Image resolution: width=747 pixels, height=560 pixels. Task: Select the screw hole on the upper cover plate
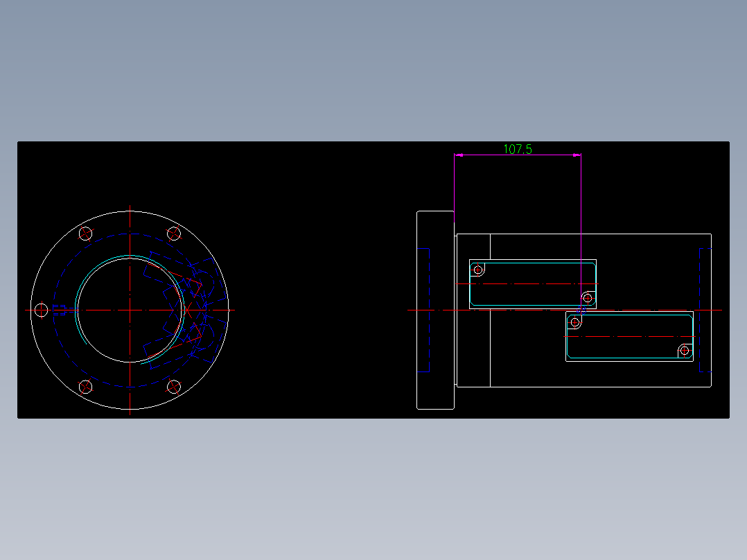click(477, 268)
